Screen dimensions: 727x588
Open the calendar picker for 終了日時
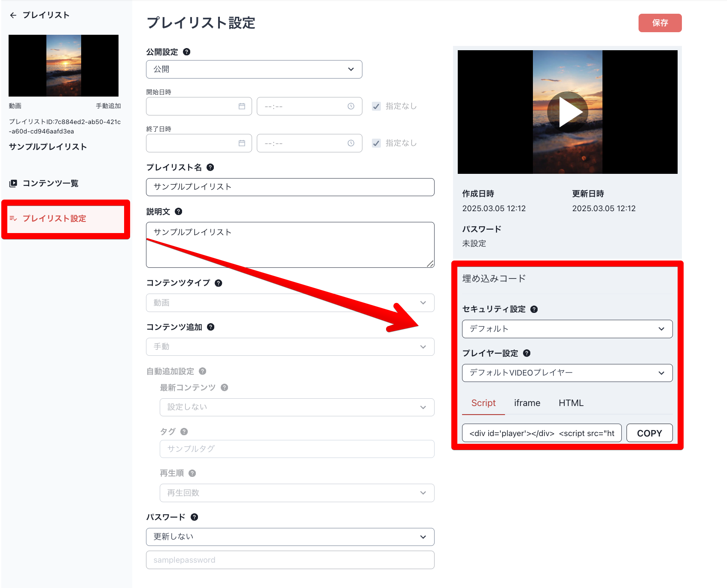(242, 143)
